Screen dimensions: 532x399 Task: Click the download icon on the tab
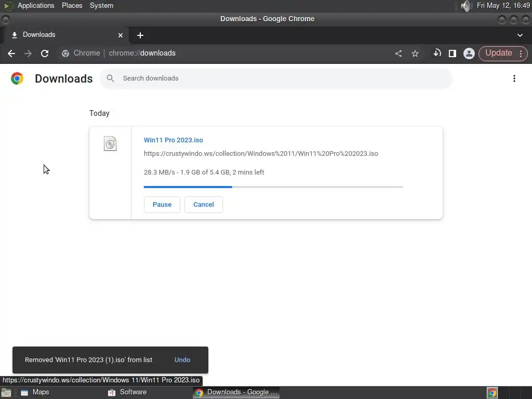[x=14, y=35]
